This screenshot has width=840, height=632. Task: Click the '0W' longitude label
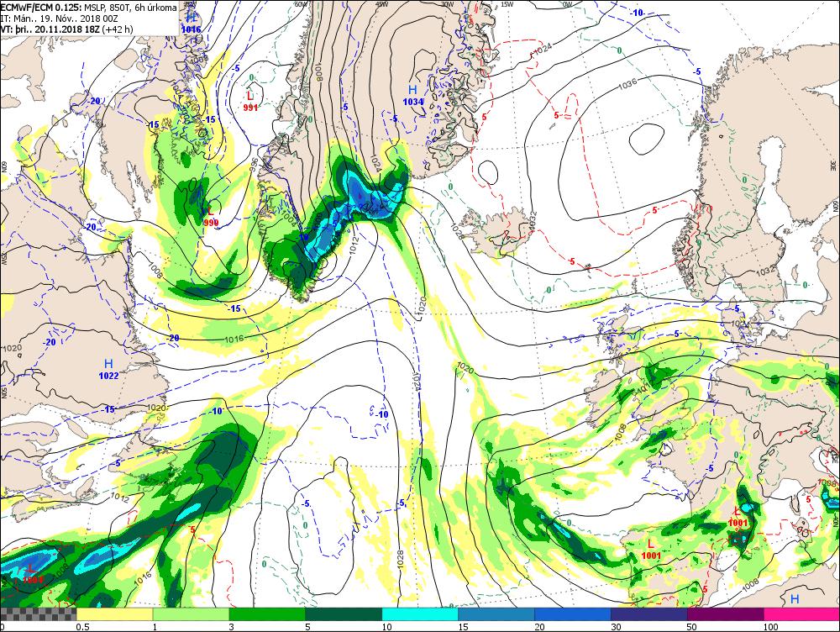pyautogui.click(x=567, y=4)
